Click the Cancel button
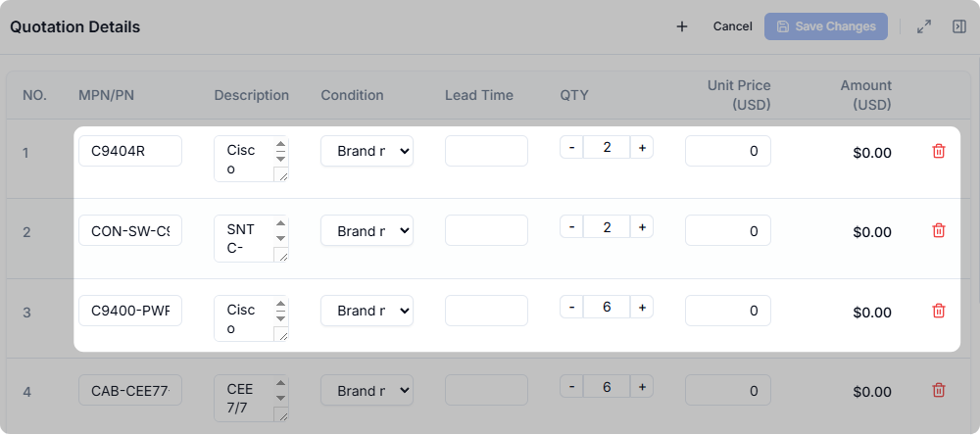Image resolution: width=980 pixels, height=435 pixels. coord(732,26)
